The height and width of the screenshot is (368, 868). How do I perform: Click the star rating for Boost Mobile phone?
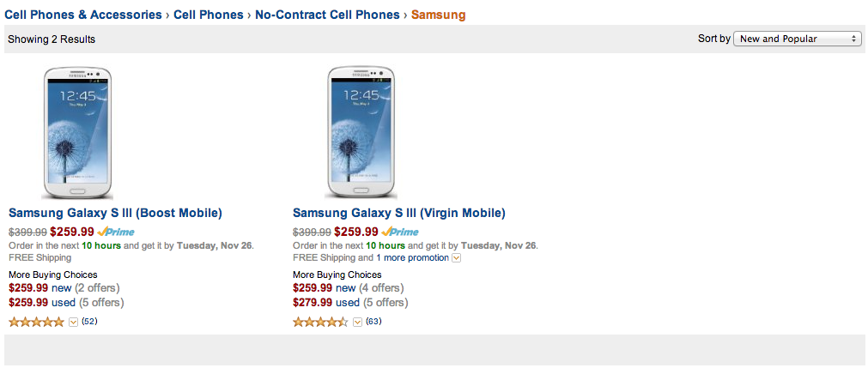click(36, 323)
